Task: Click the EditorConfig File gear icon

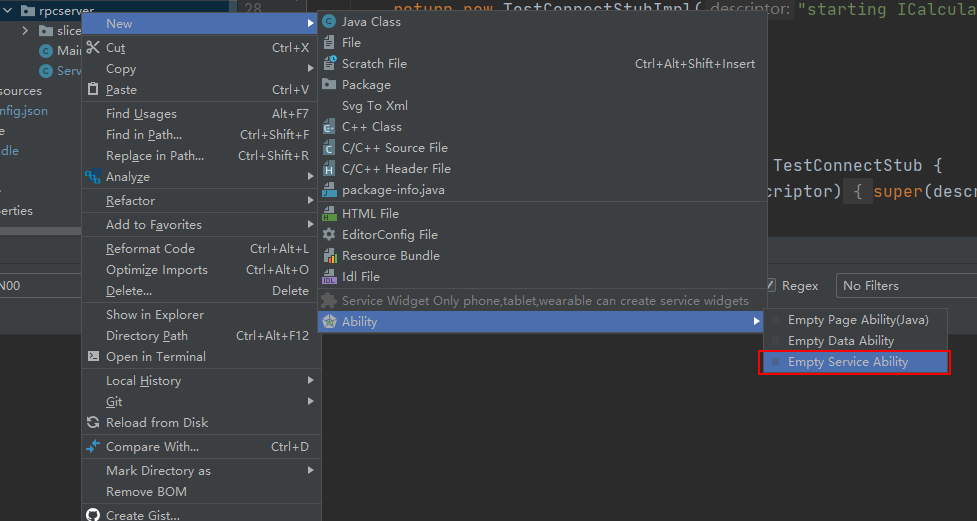Action: tap(329, 235)
